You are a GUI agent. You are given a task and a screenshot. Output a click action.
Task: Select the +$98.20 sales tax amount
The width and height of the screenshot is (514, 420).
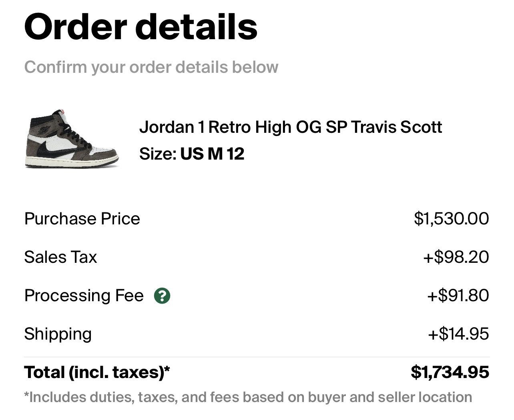[x=456, y=257]
